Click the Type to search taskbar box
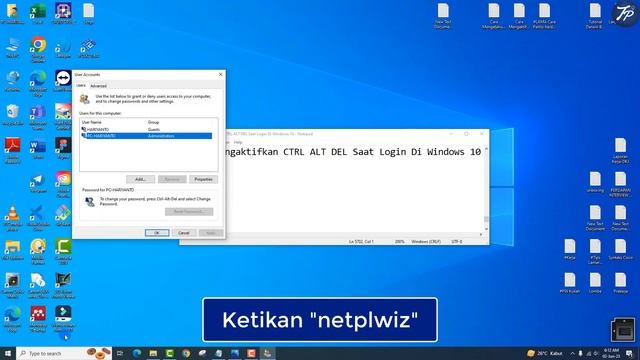This screenshot has width=640, height=360. [64, 353]
